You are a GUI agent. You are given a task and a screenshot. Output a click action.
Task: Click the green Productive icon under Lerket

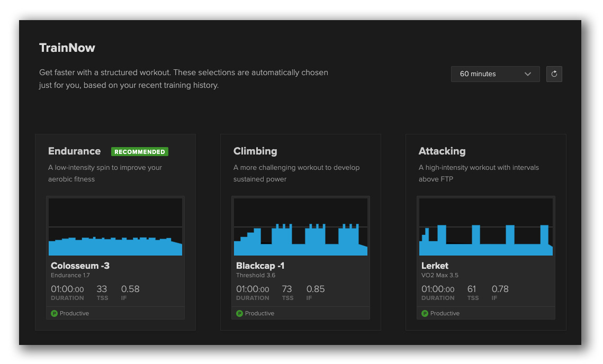(425, 313)
